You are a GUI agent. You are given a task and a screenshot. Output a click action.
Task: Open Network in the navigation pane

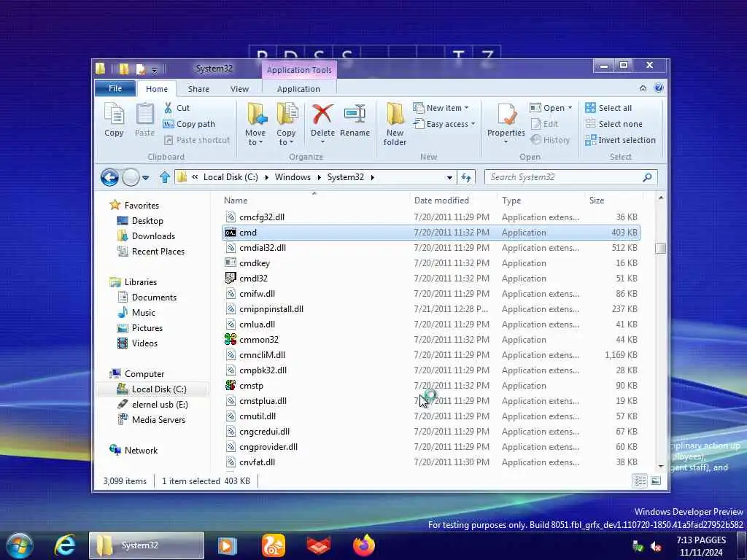click(141, 451)
